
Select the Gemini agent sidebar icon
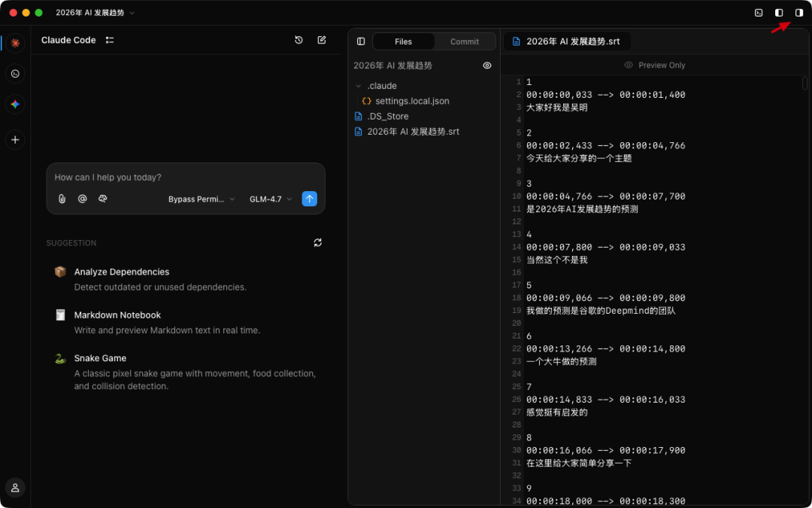click(x=15, y=104)
